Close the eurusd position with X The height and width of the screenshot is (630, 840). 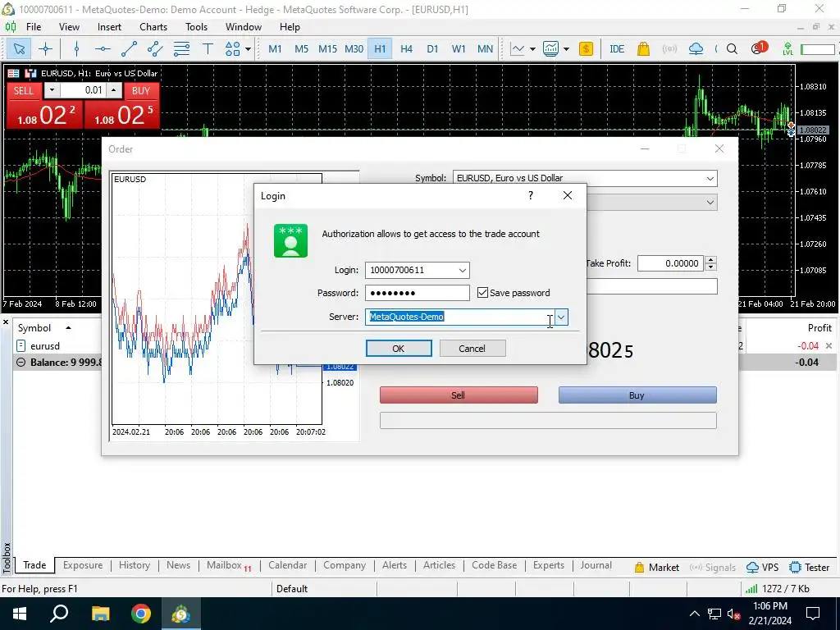point(829,345)
